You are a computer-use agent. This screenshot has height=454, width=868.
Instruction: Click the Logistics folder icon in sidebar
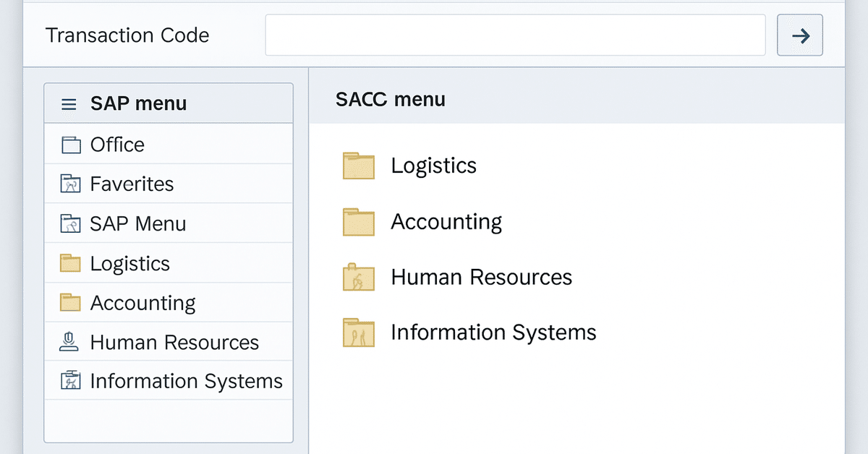pyautogui.click(x=71, y=263)
